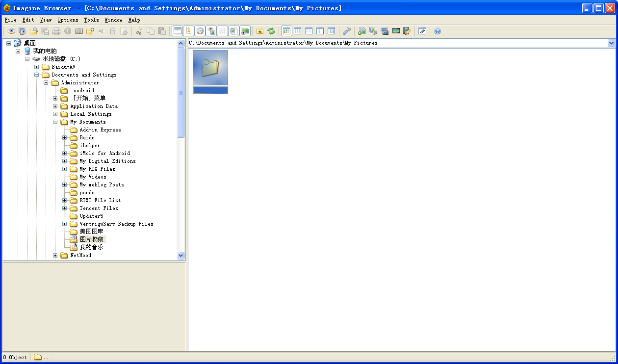Expand the Tencent Files folder node

click(65, 208)
